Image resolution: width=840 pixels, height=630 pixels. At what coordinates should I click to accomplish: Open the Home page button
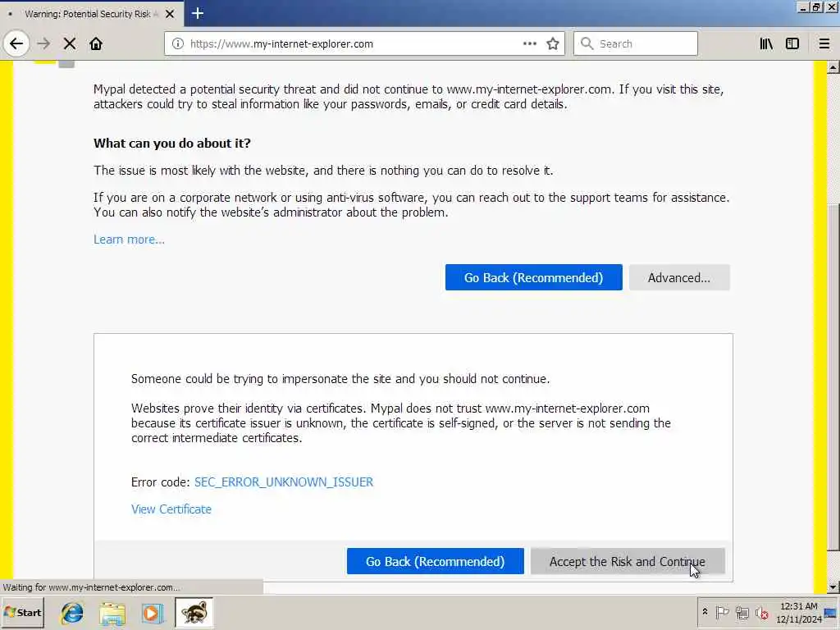(96, 43)
